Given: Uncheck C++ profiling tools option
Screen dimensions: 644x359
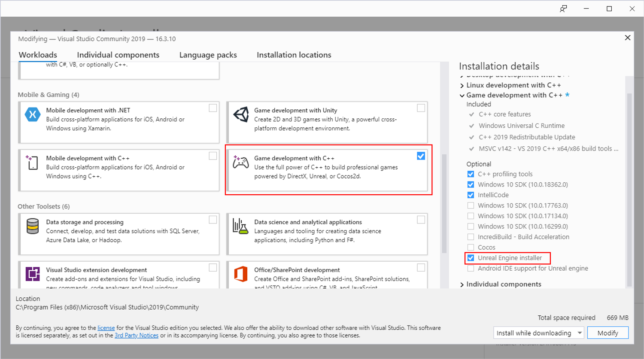Looking at the screenshot, I should (471, 174).
